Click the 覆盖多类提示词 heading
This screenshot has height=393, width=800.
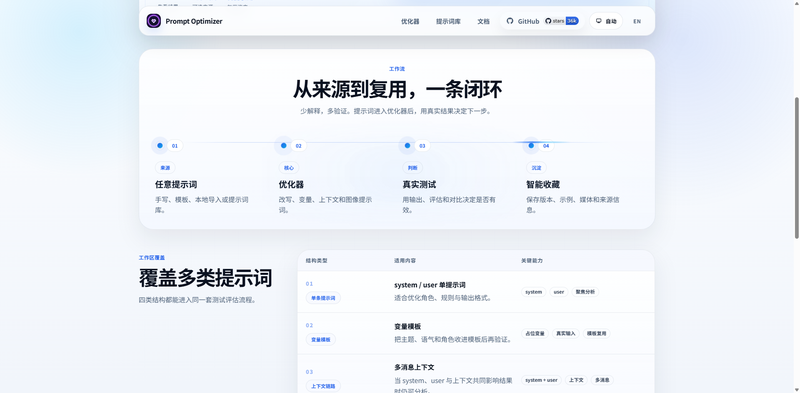[x=205, y=278]
